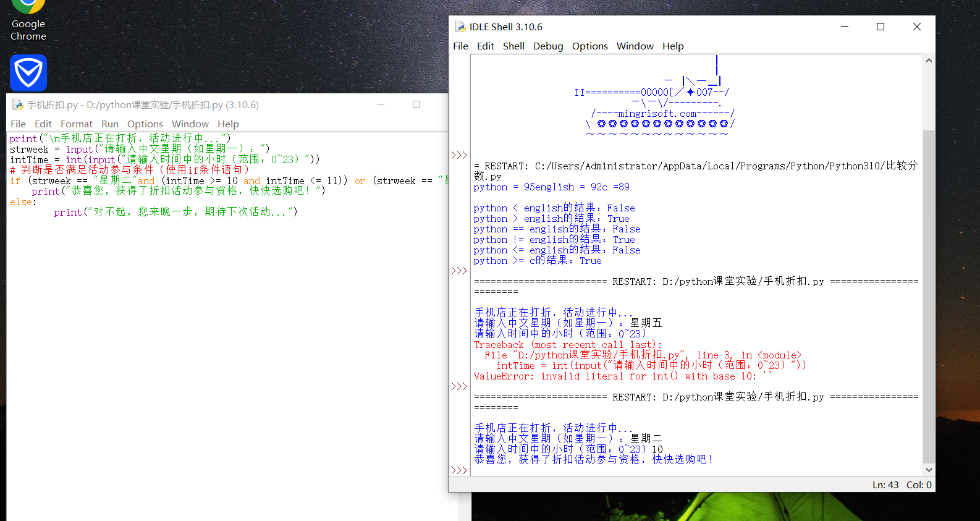Open Edit menu in 手机折扣.py editor
The width and height of the screenshot is (980, 521).
point(43,124)
